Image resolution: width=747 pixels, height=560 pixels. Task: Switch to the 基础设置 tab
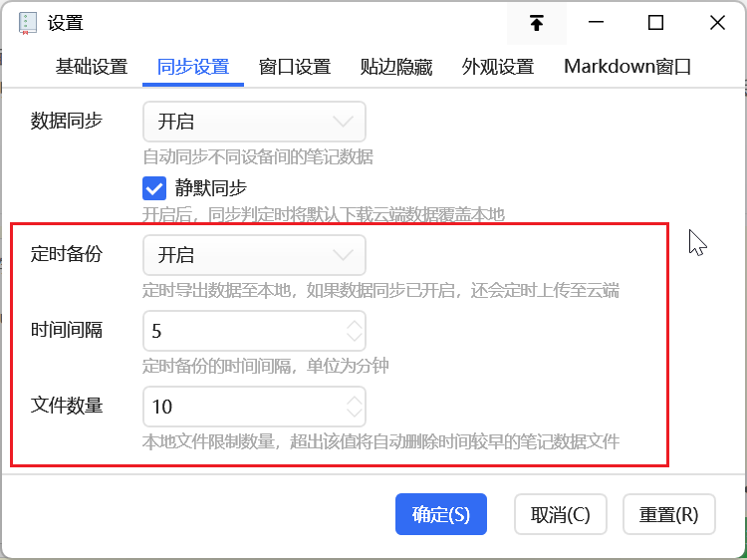(x=92, y=68)
